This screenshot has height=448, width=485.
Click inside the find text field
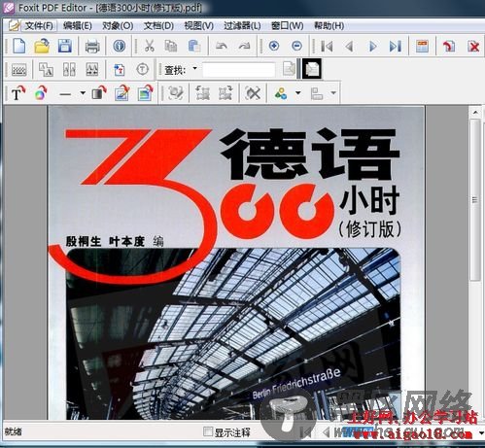(239, 70)
